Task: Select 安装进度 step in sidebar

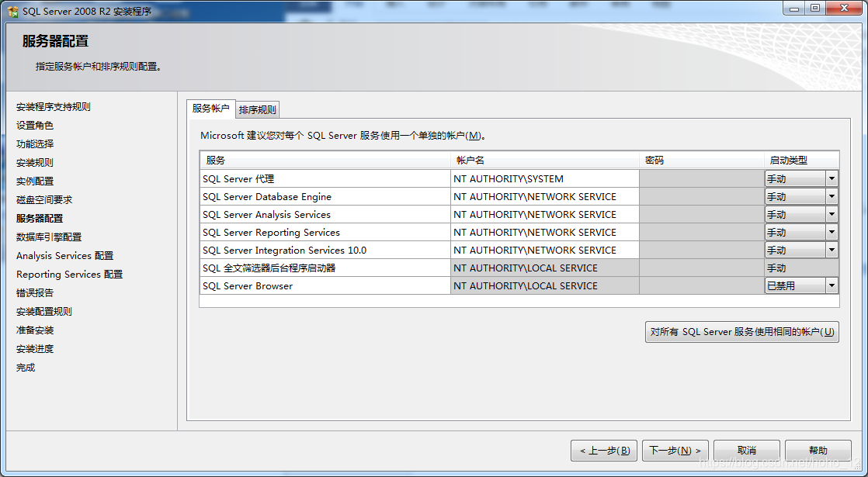Action: pos(35,349)
